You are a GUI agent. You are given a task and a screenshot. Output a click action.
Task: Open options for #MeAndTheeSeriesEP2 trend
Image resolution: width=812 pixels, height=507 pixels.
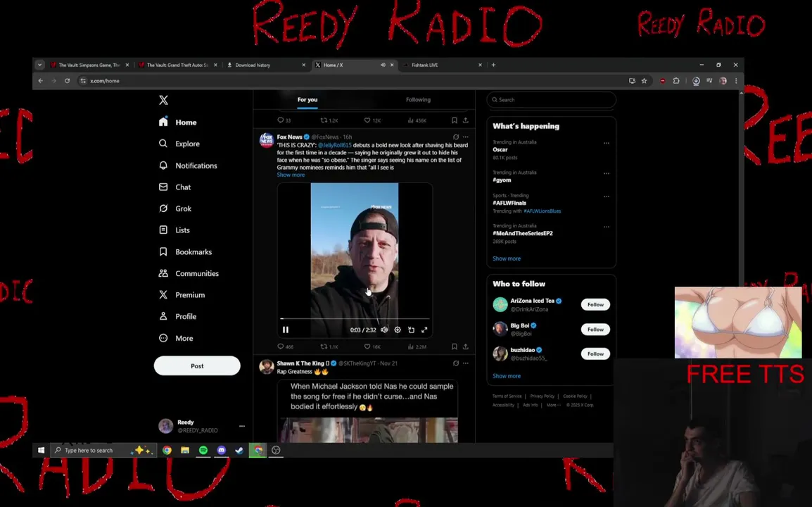point(607,227)
